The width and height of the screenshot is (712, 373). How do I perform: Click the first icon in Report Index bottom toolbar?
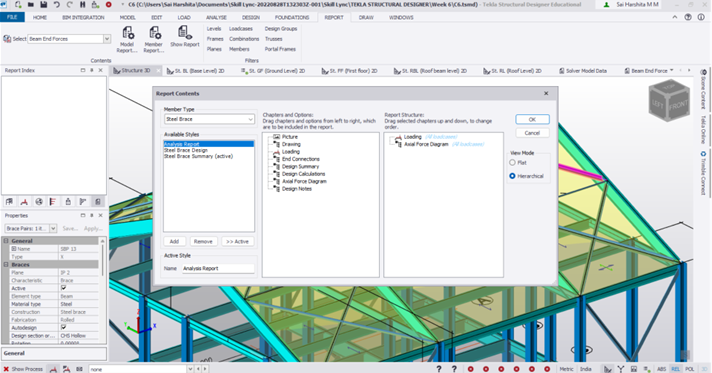[x=10, y=202]
